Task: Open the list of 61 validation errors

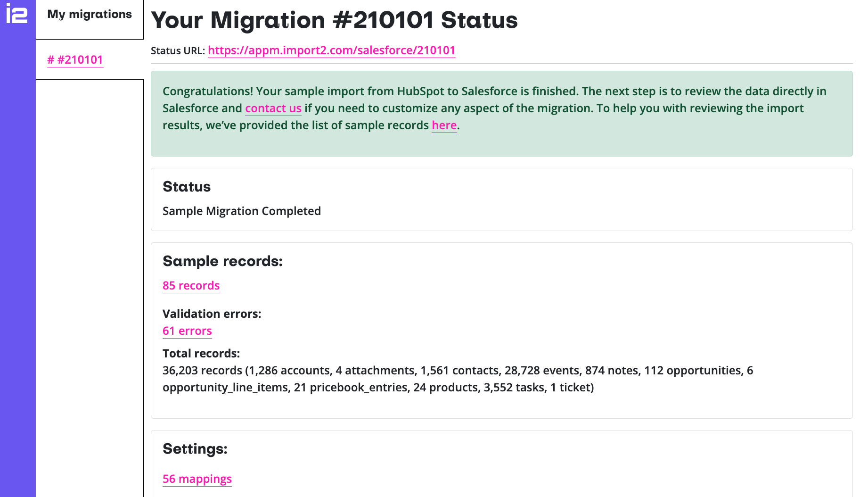Action: 187,331
